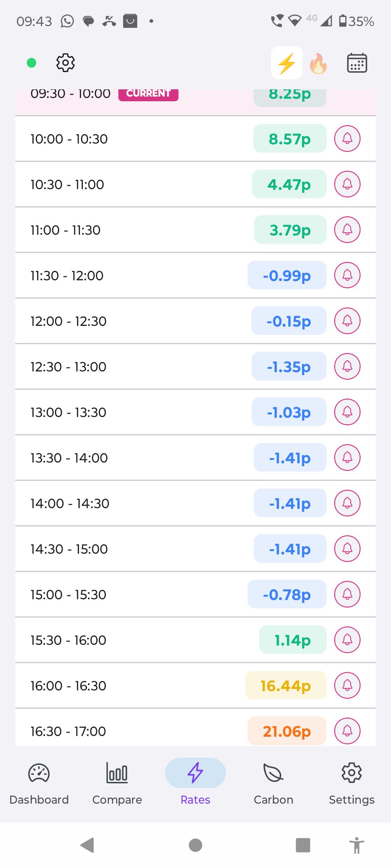Set alert bell for 10:00 - 10:30 slot
The image size is (391, 868).
[x=347, y=139]
